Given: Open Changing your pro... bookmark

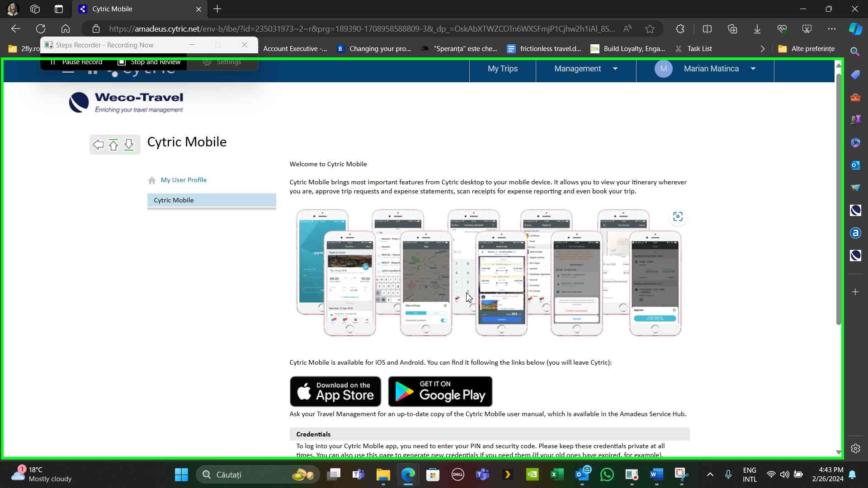Looking at the screenshot, I should [374, 49].
